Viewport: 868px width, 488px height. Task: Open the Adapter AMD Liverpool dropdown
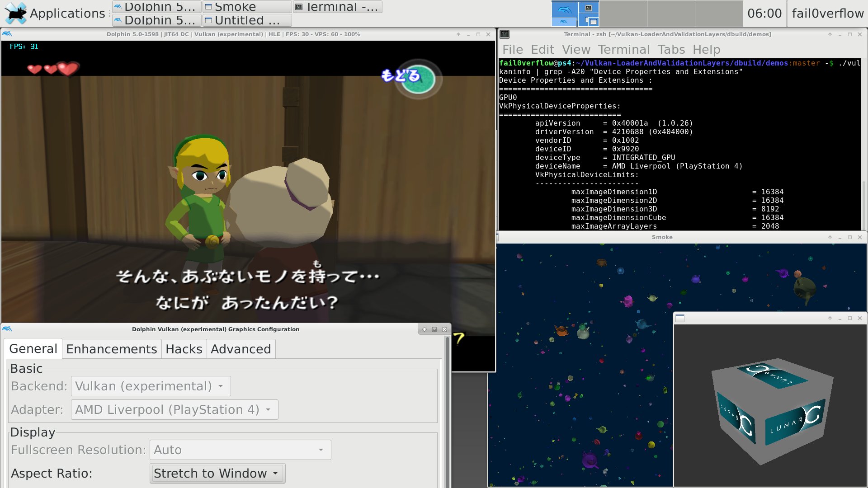click(174, 410)
